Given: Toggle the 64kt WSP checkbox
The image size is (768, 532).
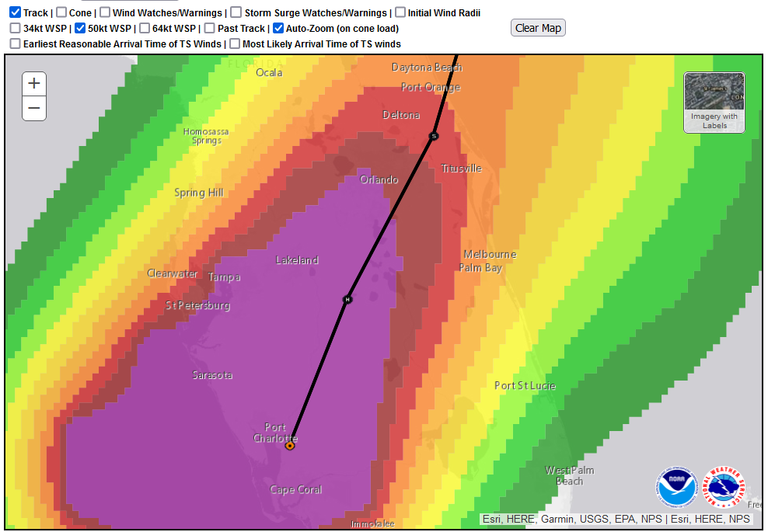Looking at the screenshot, I should pyautogui.click(x=145, y=28).
